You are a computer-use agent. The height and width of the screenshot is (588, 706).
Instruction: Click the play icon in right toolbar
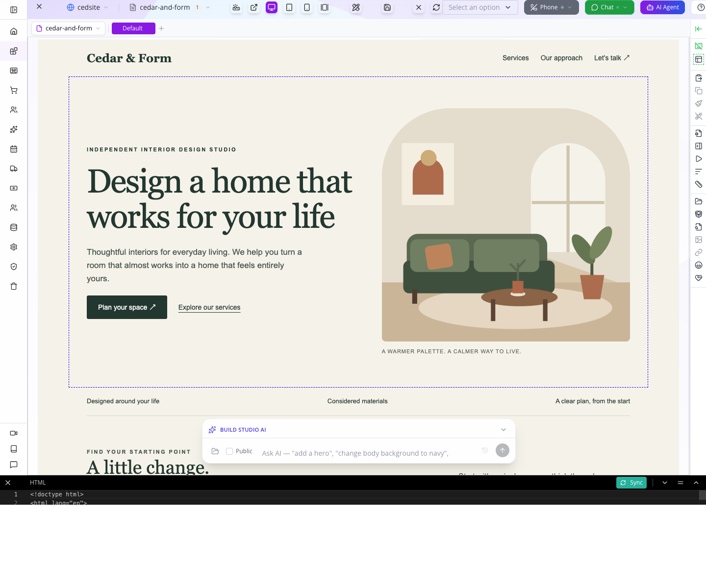coord(699,159)
